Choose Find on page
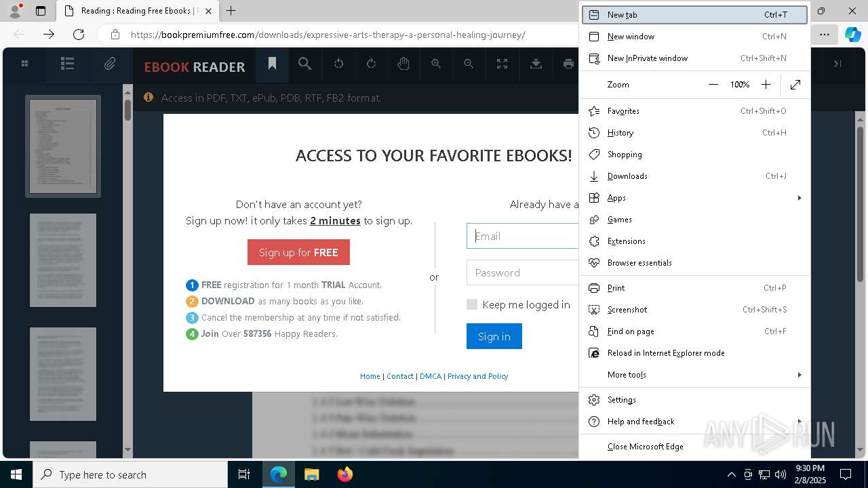This screenshot has height=488, width=868. pyautogui.click(x=694, y=331)
